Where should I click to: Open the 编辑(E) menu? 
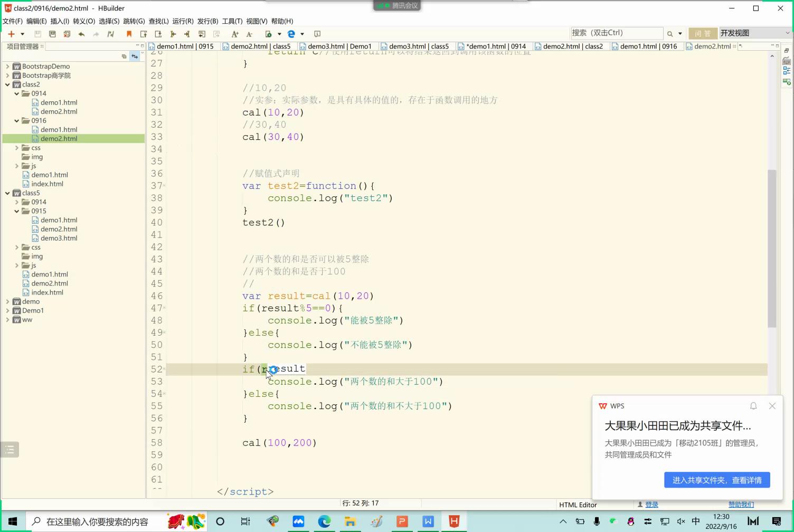[x=36, y=21]
